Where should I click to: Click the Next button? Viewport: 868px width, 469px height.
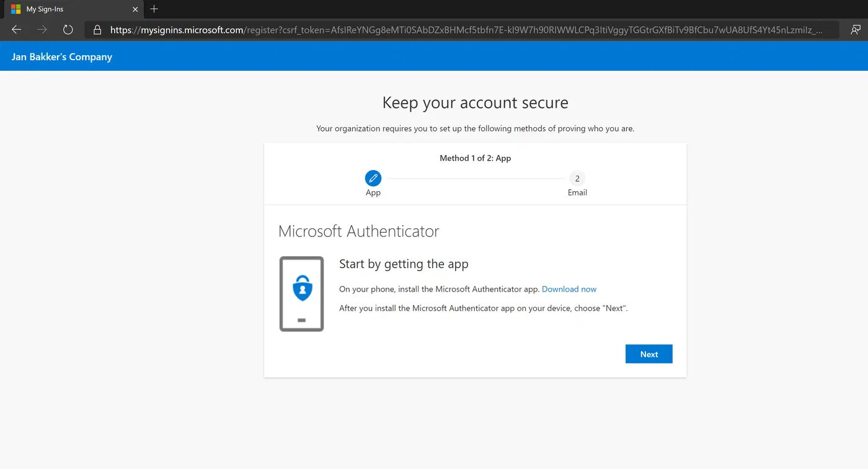point(649,354)
